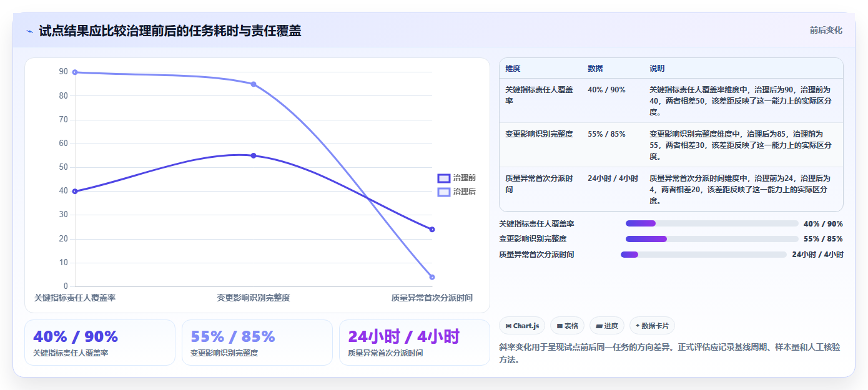Click progress row value 24小时 / 4小时
Viewport: 868px width, 390px height.
click(817, 255)
